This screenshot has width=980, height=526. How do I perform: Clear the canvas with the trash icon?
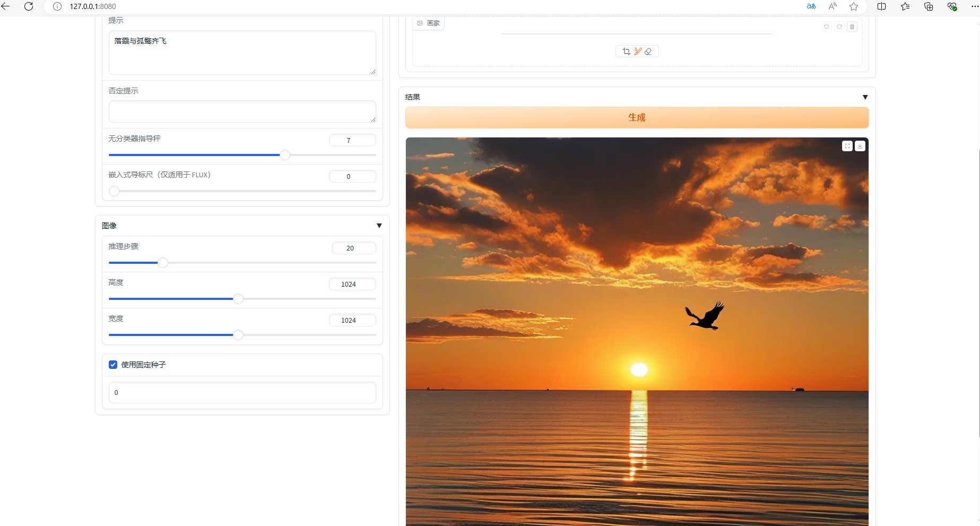point(852,27)
